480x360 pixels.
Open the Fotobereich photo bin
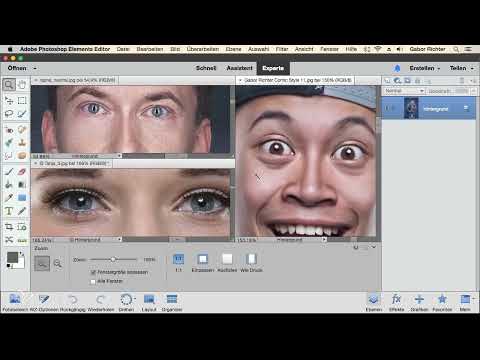pyautogui.click(x=15, y=303)
